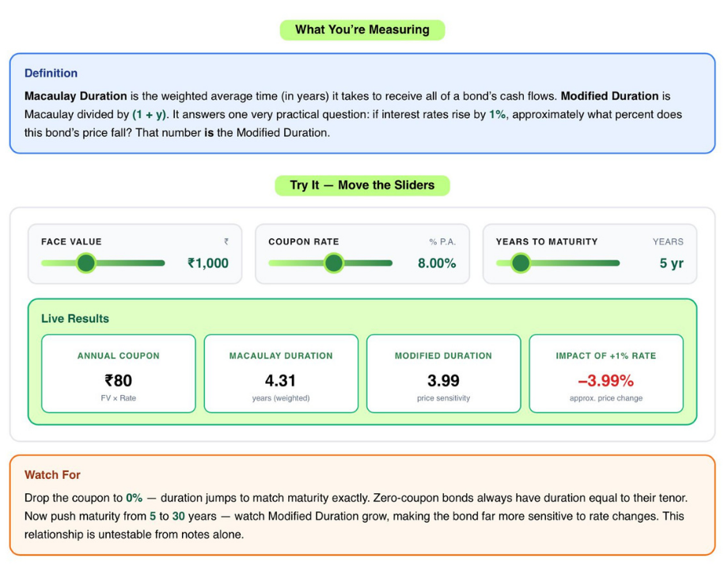Click the YEARS TO MATURITY label

click(x=547, y=241)
